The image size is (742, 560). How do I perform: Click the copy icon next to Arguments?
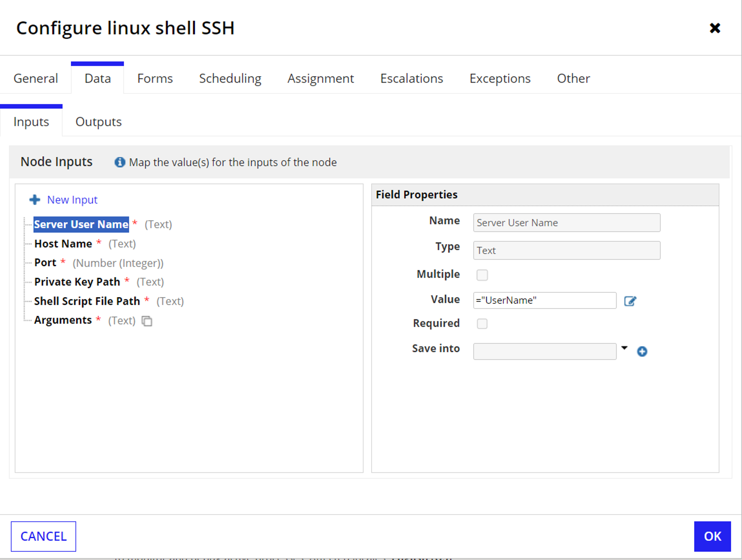(x=147, y=321)
